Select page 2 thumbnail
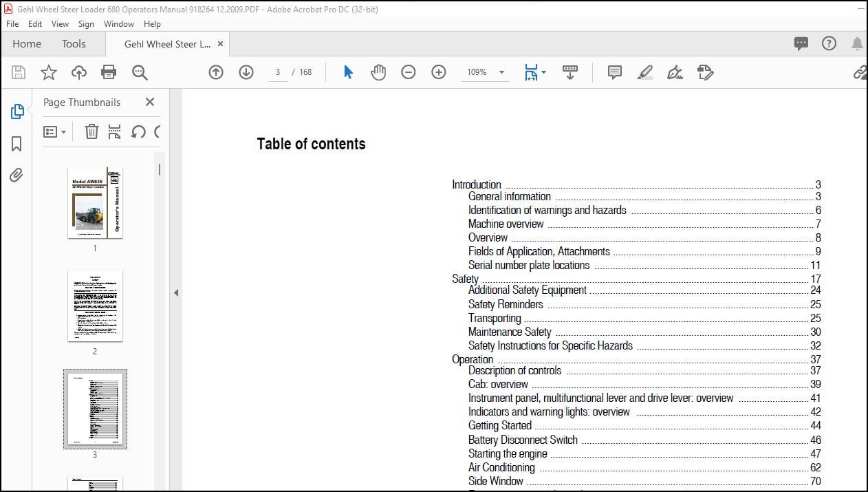Screen dimensions: 868x492 pyautogui.click(x=95, y=306)
